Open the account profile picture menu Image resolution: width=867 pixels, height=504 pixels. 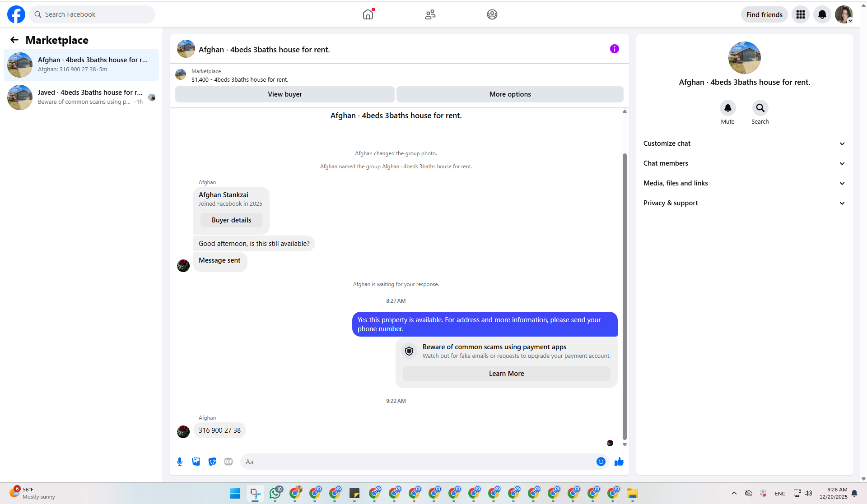click(844, 14)
